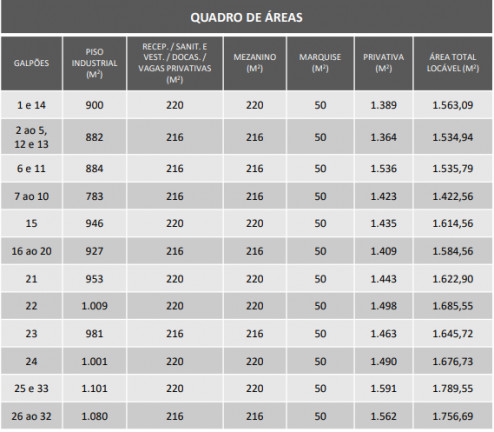This screenshot has width=494, height=432.
Task: Select the '1 e 14' row label
Action: (x=31, y=105)
